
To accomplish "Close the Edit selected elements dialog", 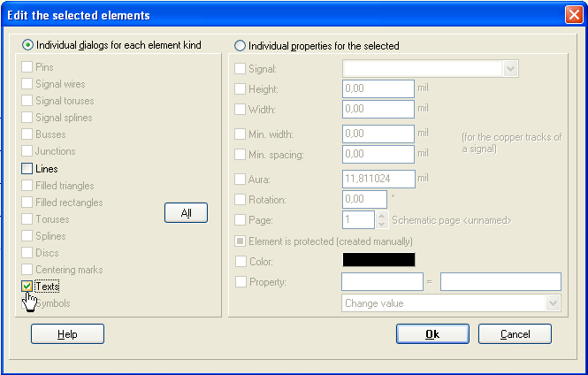I will tap(572, 15).
